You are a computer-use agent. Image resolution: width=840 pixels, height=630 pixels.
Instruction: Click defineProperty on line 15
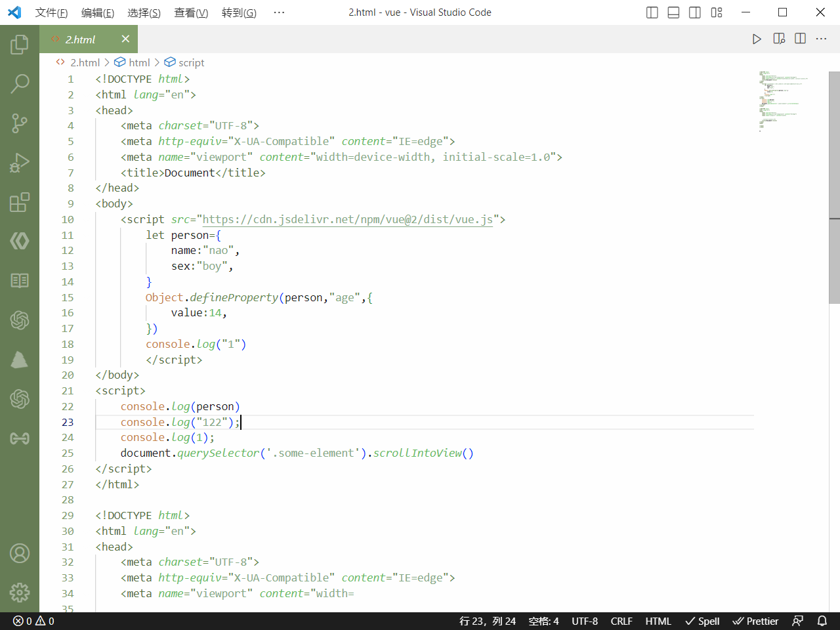pos(234,297)
